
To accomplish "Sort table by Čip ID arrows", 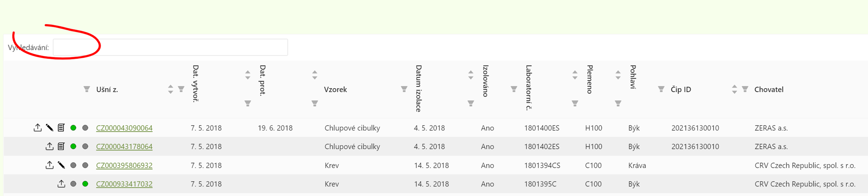I will coord(735,89).
